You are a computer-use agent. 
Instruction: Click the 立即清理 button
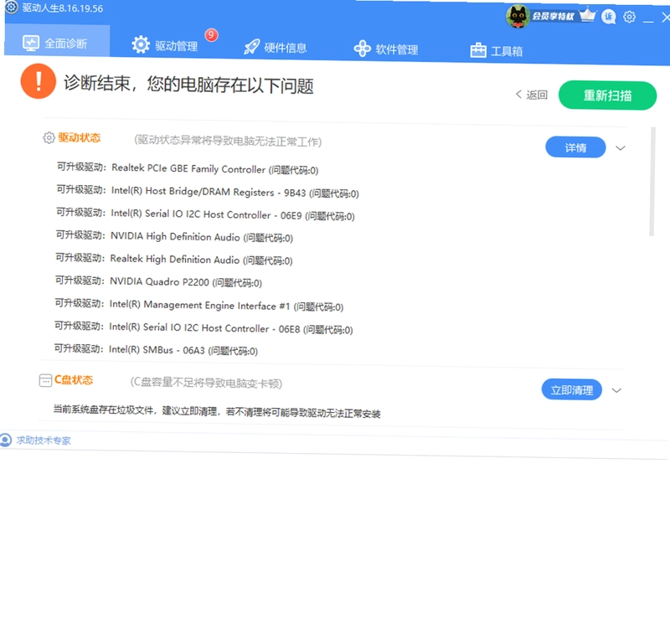[x=571, y=389]
